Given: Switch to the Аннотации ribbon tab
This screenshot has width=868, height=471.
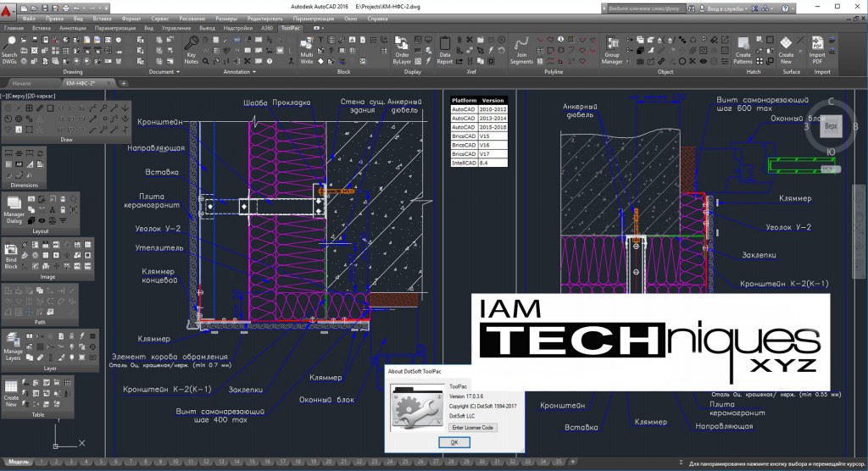Looking at the screenshot, I should click(x=72, y=28).
